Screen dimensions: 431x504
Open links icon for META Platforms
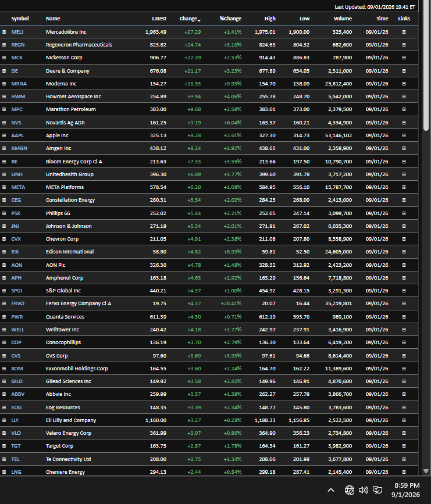pyautogui.click(x=404, y=187)
